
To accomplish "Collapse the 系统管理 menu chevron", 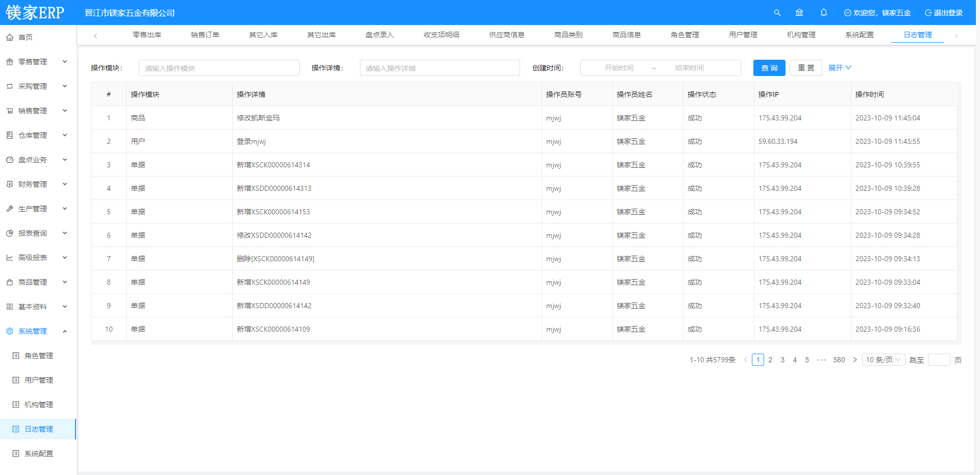I will [65, 331].
